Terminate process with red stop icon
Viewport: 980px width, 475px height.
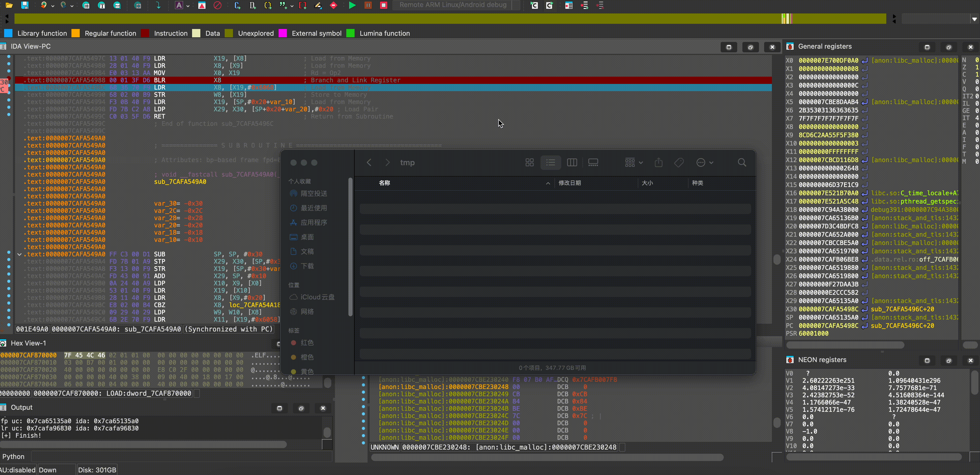tap(383, 5)
